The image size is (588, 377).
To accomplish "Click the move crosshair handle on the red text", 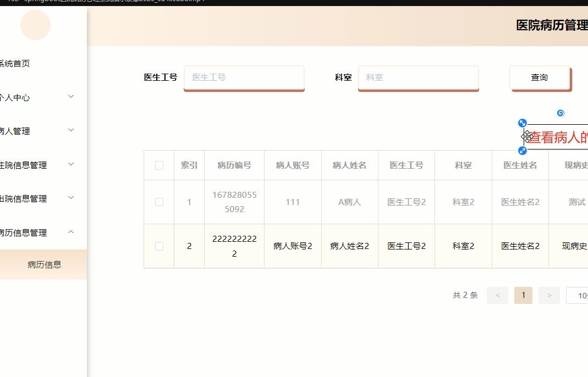I will click(526, 136).
